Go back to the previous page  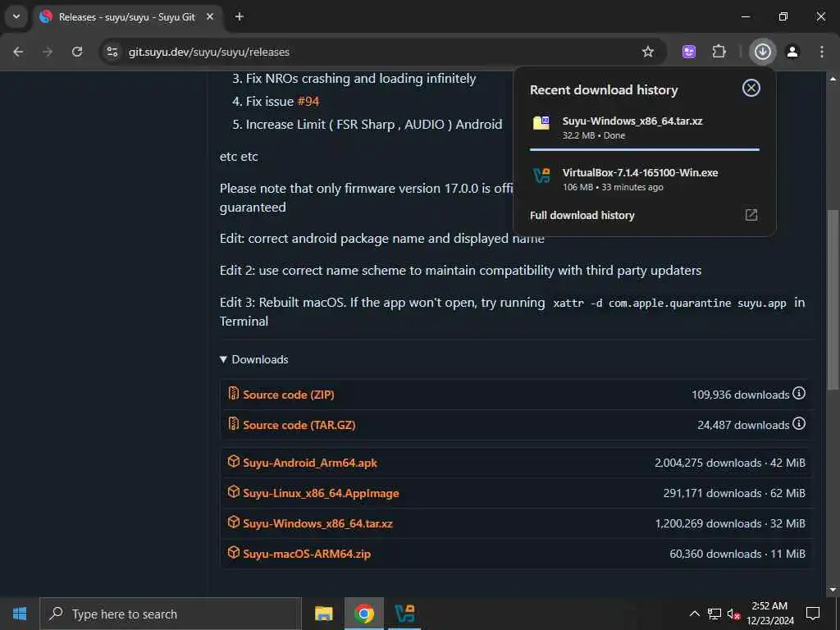(x=18, y=52)
